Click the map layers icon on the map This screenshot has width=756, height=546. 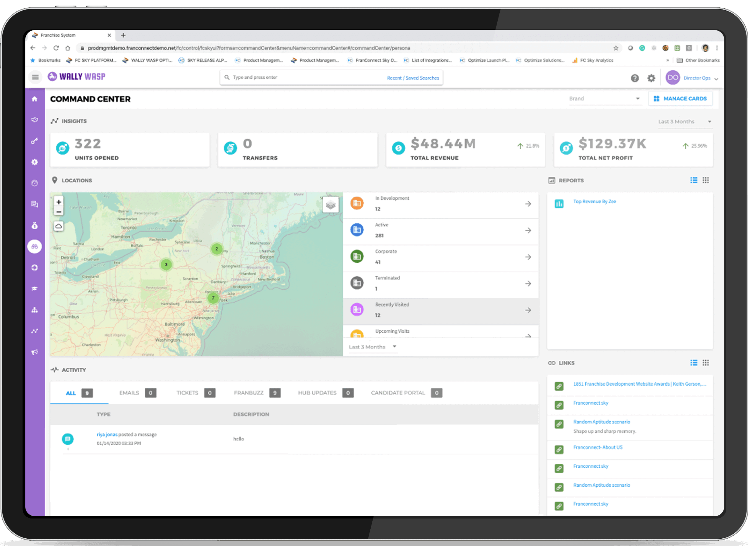pos(331,205)
